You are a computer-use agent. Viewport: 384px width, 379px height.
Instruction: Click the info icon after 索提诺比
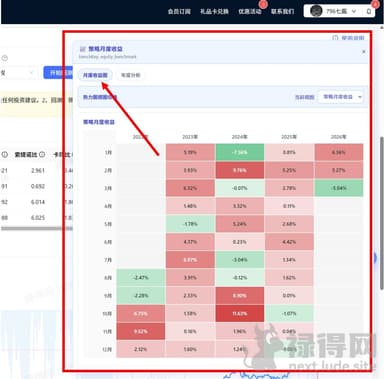pyautogui.click(x=42, y=154)
